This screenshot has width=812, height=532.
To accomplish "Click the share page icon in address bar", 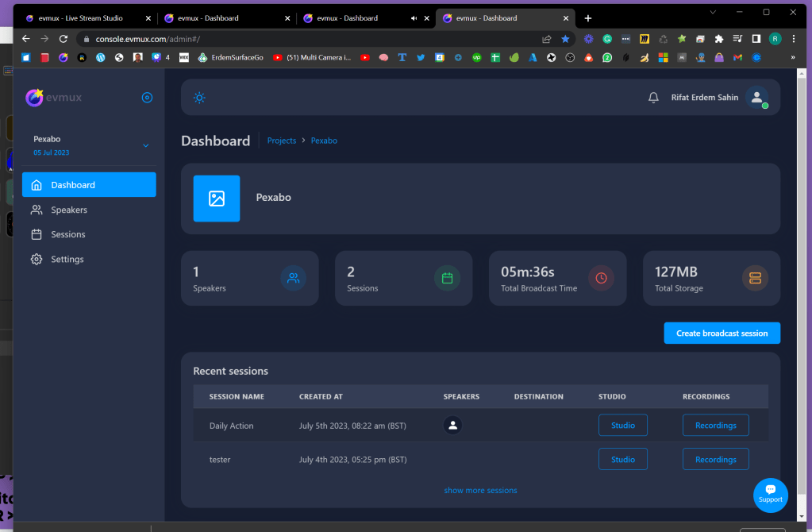I will (546, 39).
